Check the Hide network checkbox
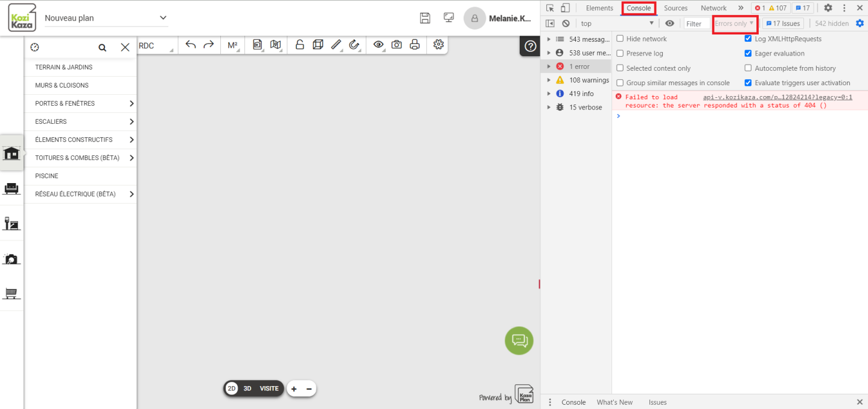Viewport: 868px width, 409px height. [620, 39]
